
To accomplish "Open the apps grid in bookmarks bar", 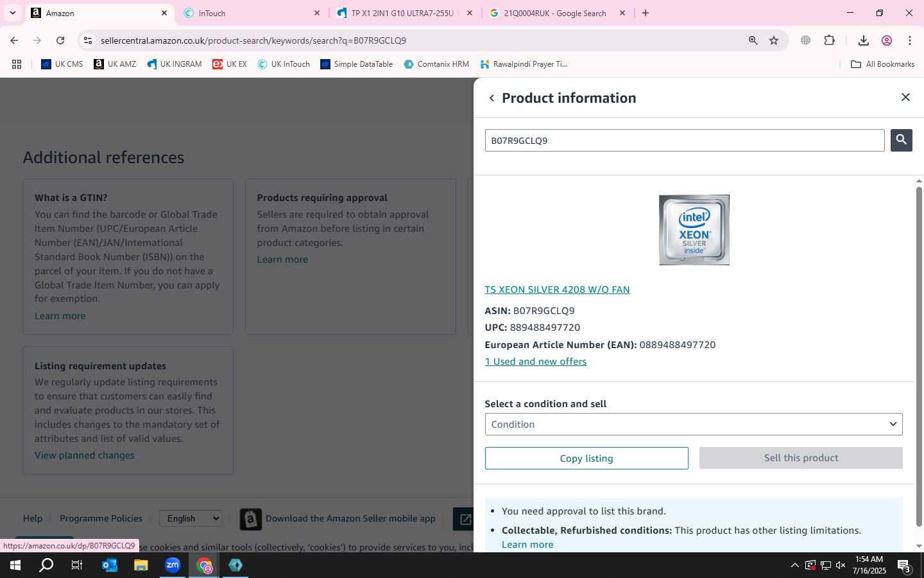I will (x=17, y=64).
